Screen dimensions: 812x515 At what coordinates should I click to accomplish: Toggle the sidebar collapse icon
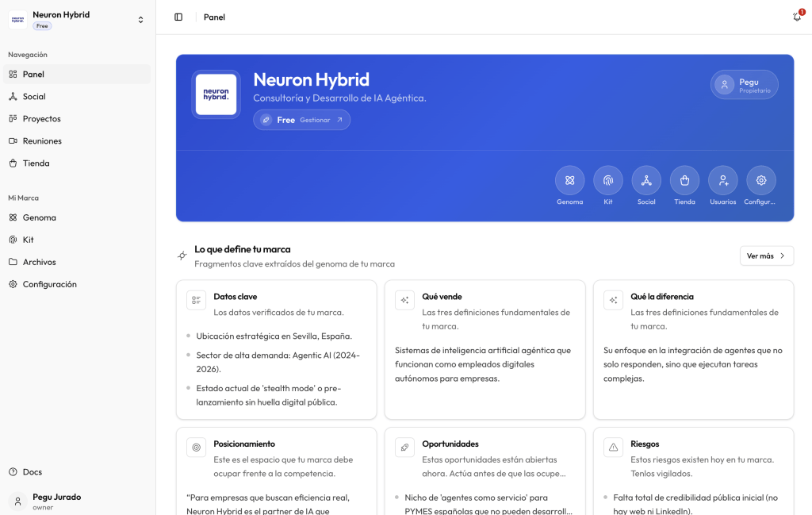(x=178, y=17)
